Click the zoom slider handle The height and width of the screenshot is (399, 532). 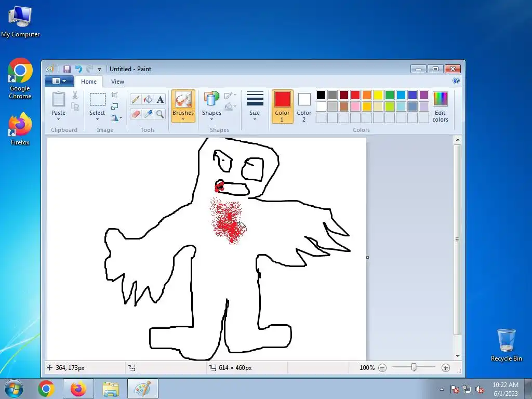click(x=414, y=367)
